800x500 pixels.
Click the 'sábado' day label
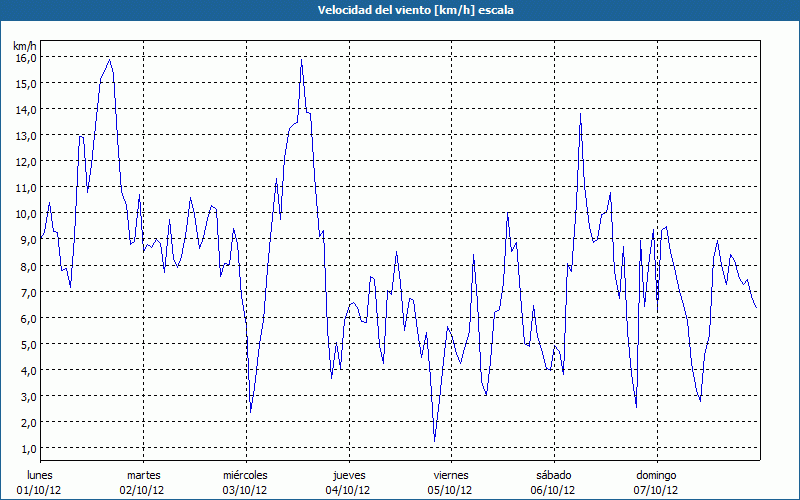pos(553,475)
